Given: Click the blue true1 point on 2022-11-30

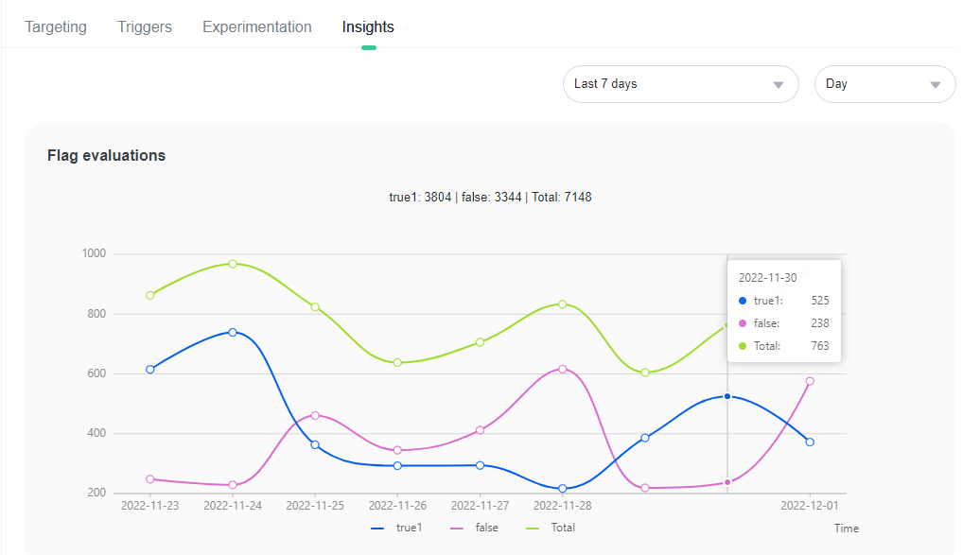Looking at the screenshot, I should tap(727, 396).
